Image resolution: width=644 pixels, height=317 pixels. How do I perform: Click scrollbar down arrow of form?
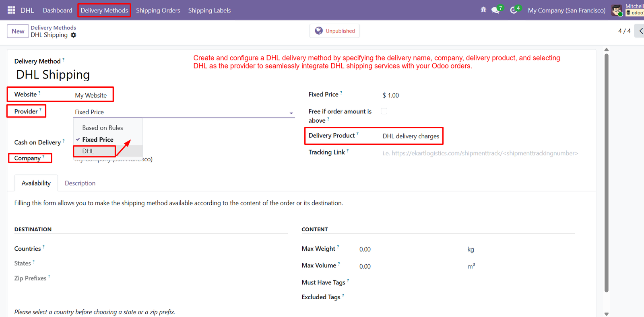tap(607, 314)
